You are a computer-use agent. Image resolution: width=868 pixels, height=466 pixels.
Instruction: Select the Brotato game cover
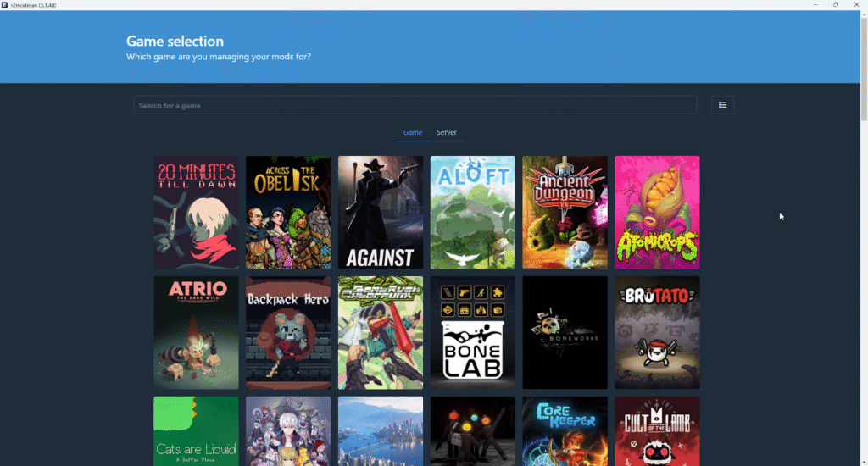[657, 333]
